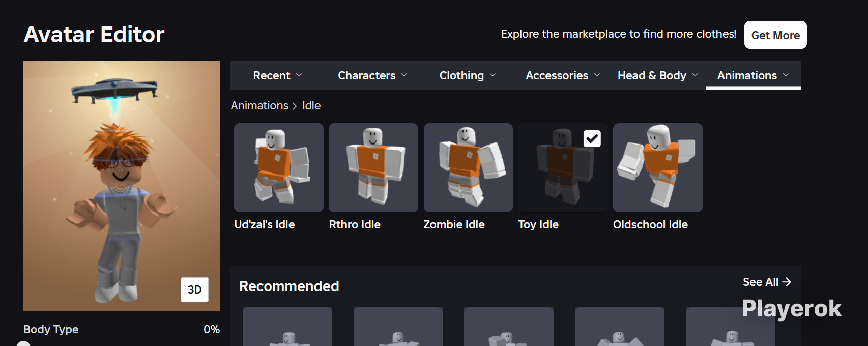Image resolution: width=868 pixels, height=346 pixels.
Task: Open the second Recommended item thumbnail
Action: pyautogui.click(x=398, y=327)
